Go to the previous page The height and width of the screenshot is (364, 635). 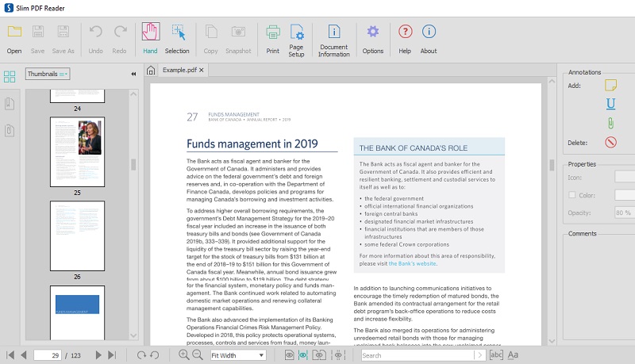click(24, 355)
